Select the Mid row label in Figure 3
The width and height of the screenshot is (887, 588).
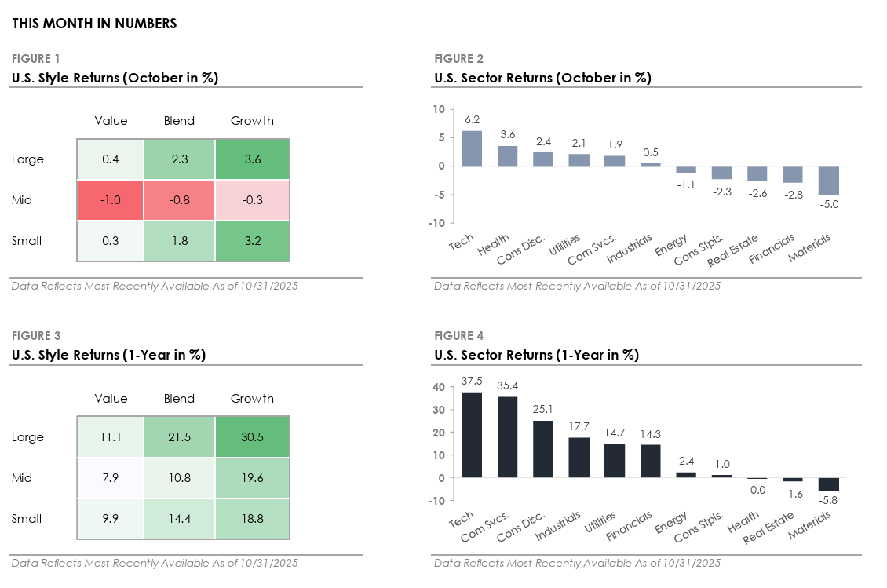click(x=21, y=478)
